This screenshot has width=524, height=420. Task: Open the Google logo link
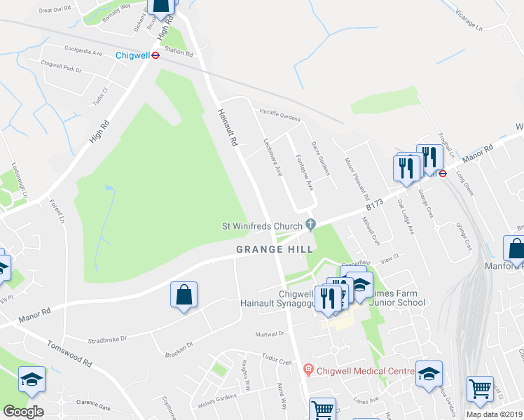point(23,412)
